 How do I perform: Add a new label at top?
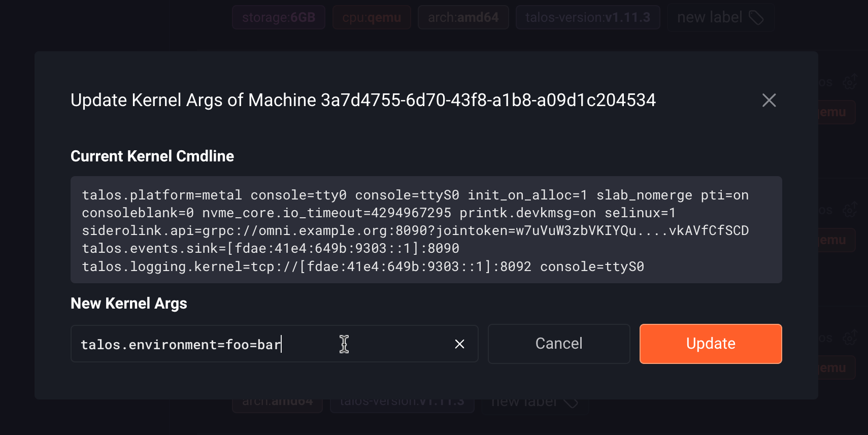(x=720, y=17)
